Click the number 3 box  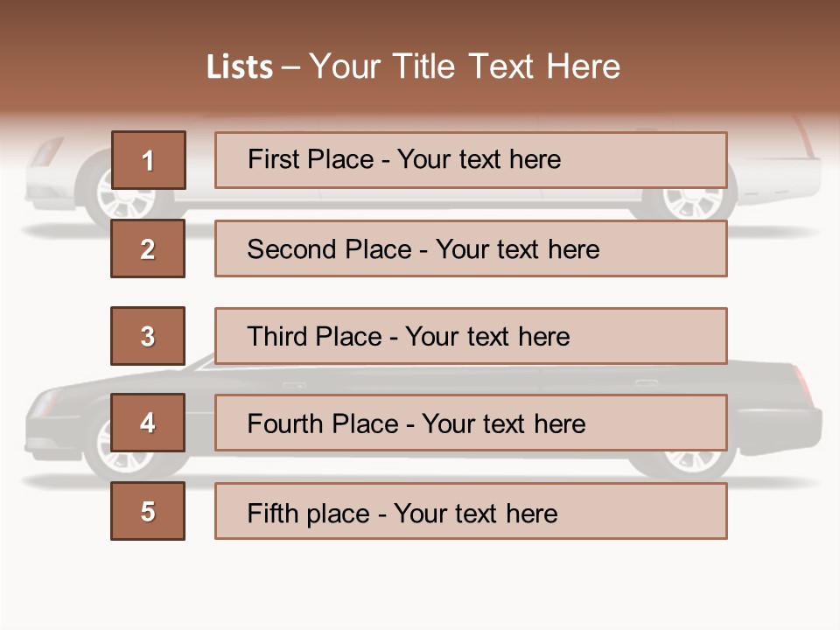[148, 336]
